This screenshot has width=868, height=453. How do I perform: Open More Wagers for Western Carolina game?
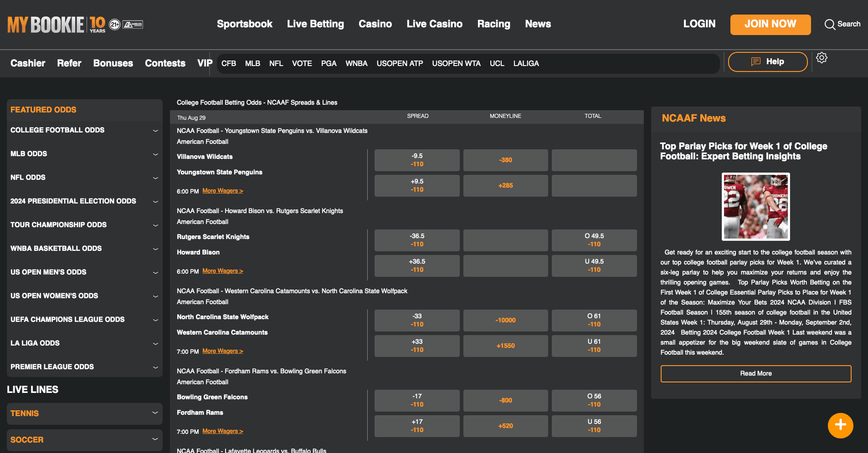coord(223,351)
